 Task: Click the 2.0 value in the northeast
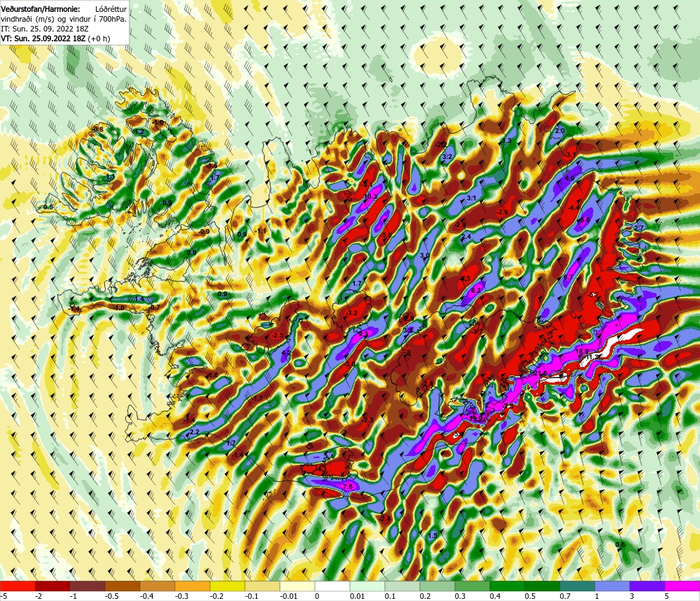559,131
